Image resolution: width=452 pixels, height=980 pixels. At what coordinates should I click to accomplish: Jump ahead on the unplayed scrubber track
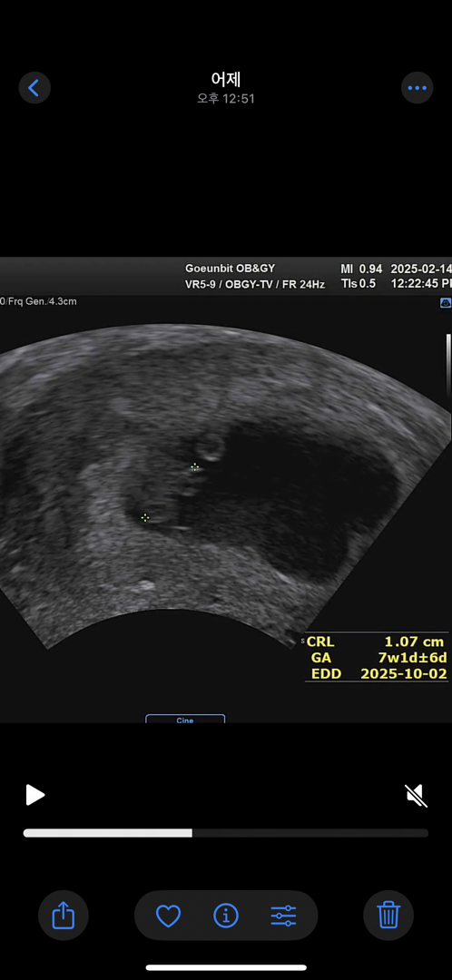click(x=310, y=832)
